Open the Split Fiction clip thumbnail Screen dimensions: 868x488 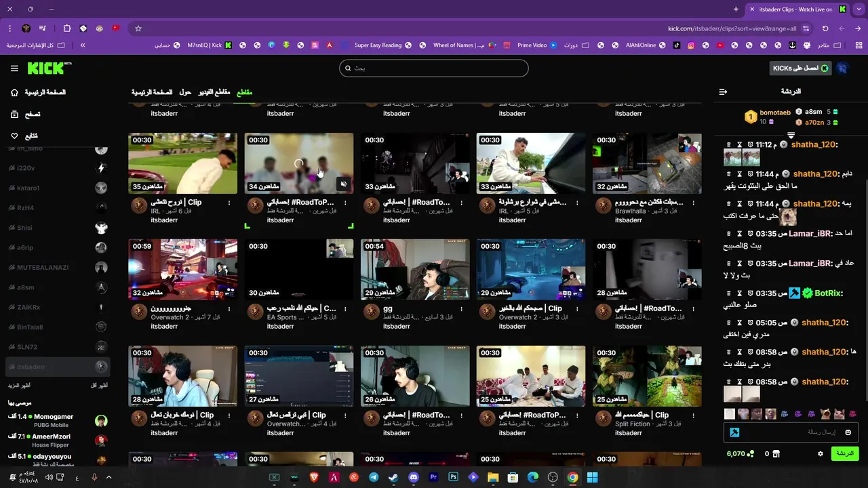click(x=647, y=376)
